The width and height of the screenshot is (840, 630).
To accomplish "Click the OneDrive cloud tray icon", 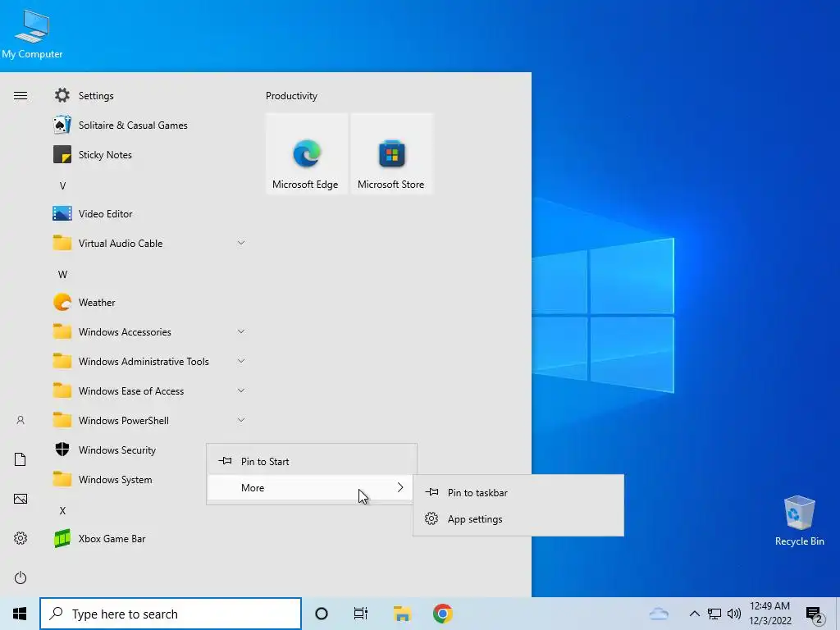I will coord(659,614).
